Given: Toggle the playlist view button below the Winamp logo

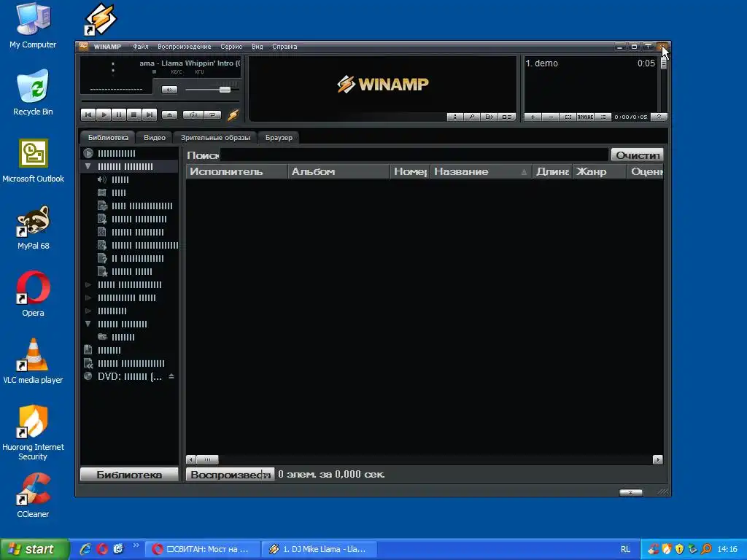Looking at the screenshot, I should [x=507, y=117].
